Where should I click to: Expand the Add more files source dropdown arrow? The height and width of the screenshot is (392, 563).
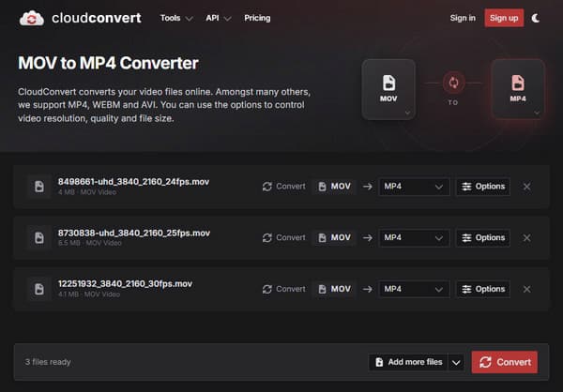point(456,362)
